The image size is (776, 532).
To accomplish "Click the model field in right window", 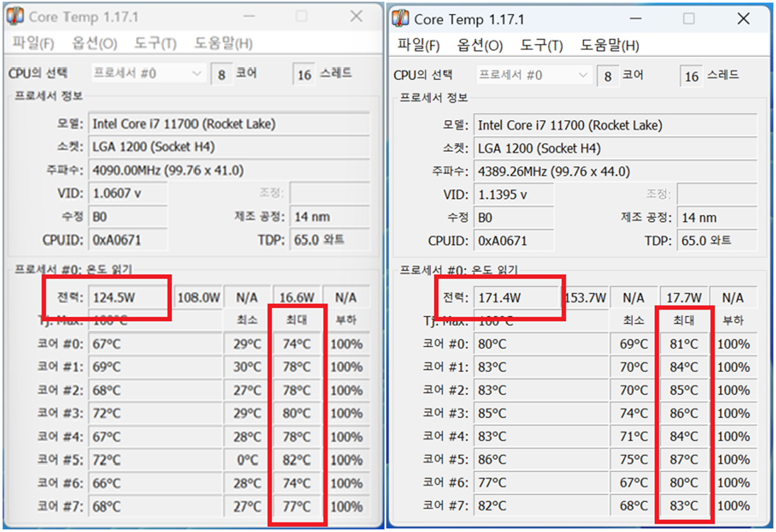I will click(615, 125).
